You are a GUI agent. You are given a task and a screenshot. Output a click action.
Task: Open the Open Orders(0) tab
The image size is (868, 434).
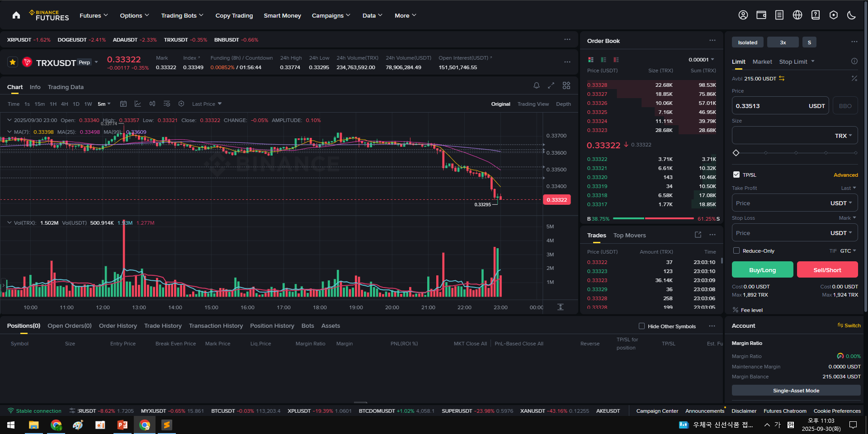pyautogui.click(x=70, y=325)
